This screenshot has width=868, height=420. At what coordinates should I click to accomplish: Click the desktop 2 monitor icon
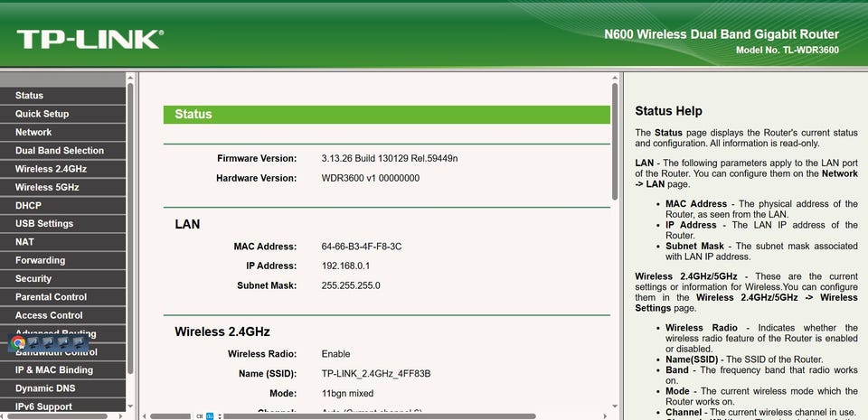(x=34, y=343)
